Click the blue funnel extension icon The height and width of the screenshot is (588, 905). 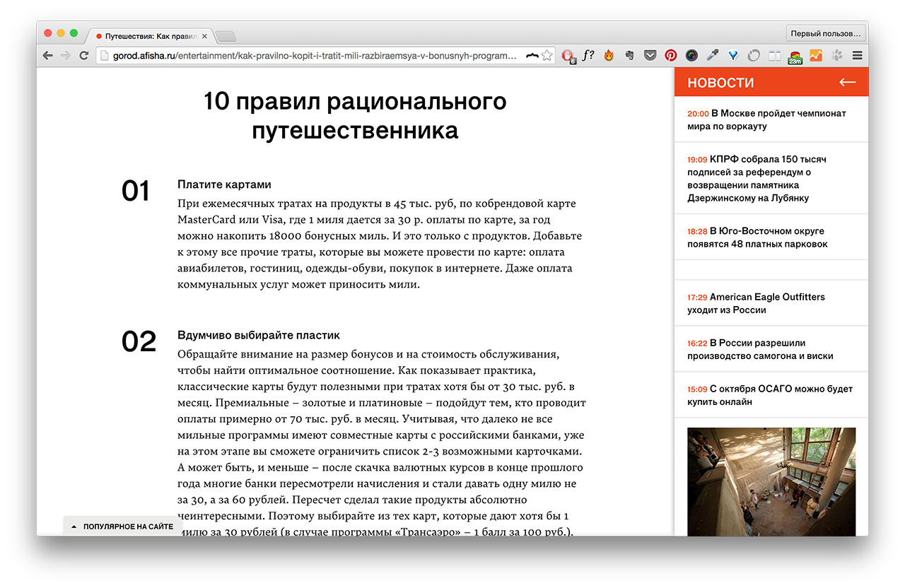[733, 55]
